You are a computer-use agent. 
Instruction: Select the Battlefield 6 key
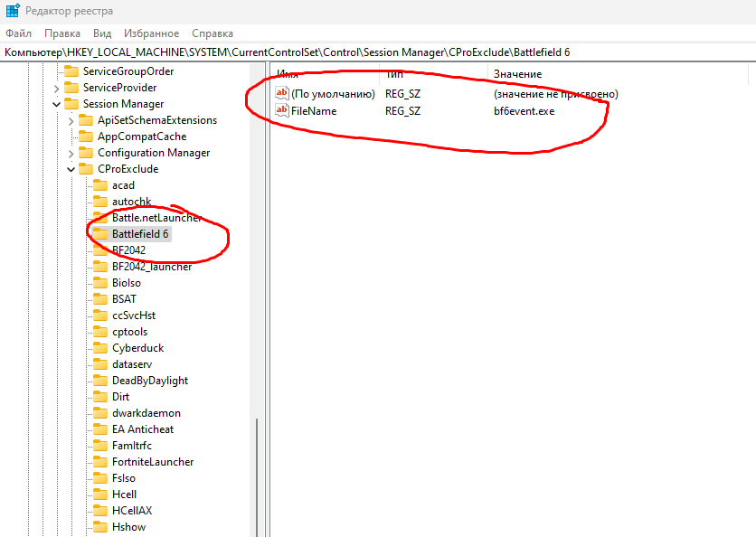tap(140, 234)
